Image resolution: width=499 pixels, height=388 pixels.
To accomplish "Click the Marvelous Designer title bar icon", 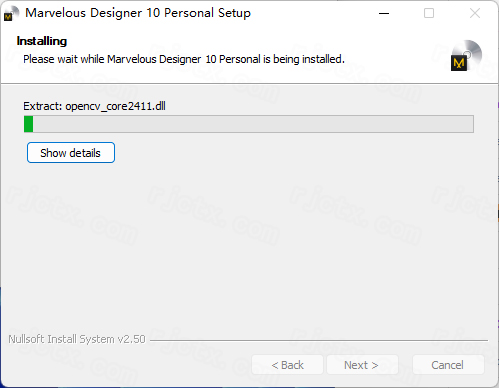I will [x=10, y=14].
